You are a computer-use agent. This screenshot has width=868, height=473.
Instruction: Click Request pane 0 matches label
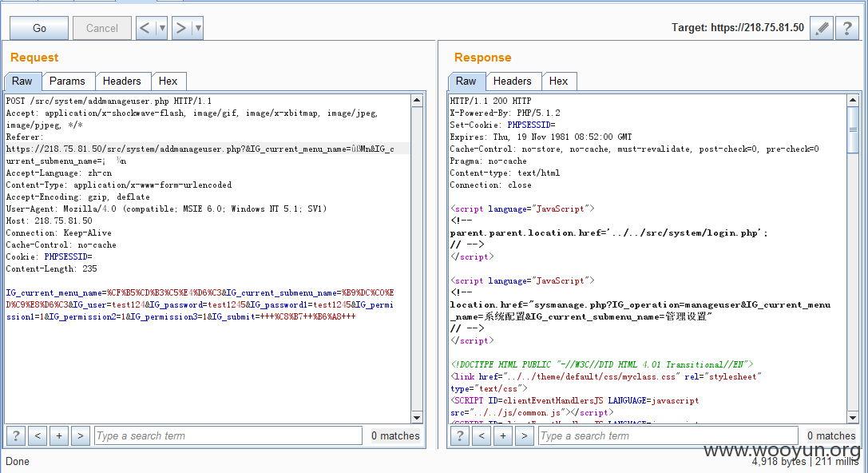pos(395,436)
